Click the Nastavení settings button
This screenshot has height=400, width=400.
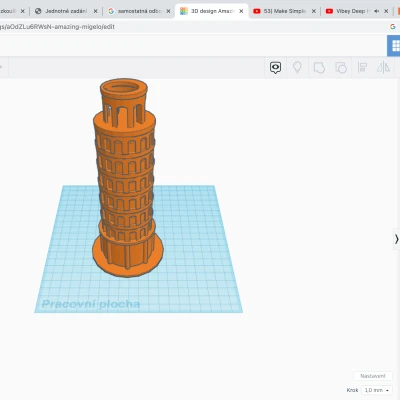click(x=373, y=376)
